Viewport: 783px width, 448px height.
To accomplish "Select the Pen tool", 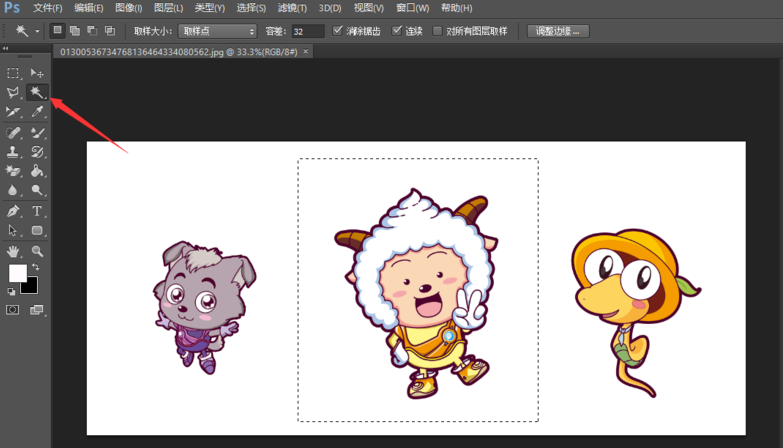I will tap(13, 211).
